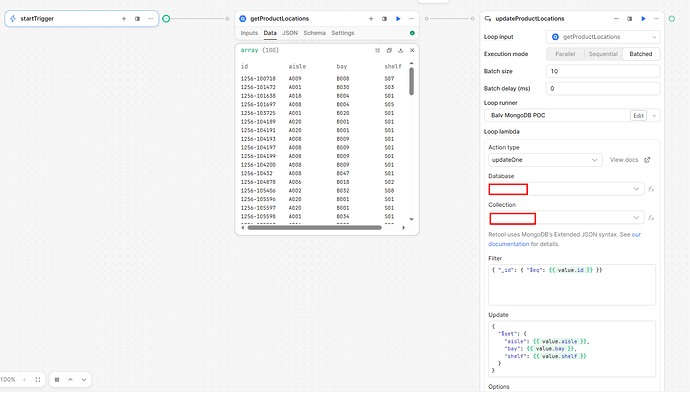Switch to the JSON tab

(x=290, y=33)
